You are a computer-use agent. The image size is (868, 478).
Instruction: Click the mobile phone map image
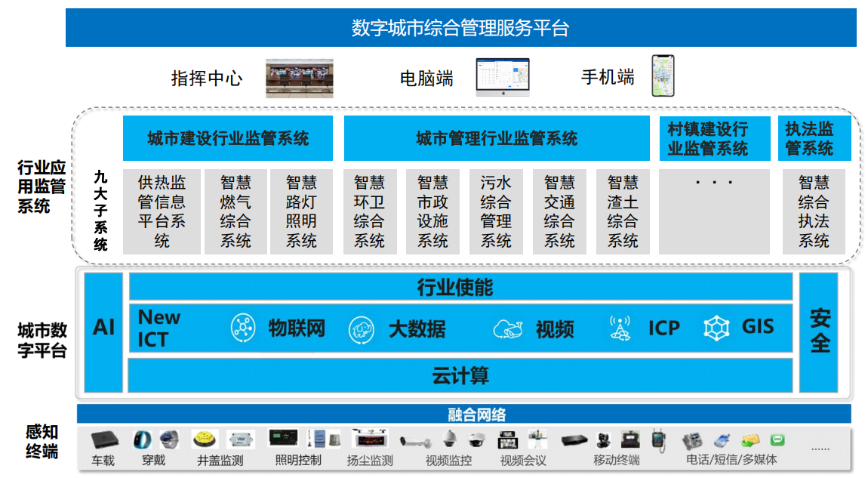point(663,76)
